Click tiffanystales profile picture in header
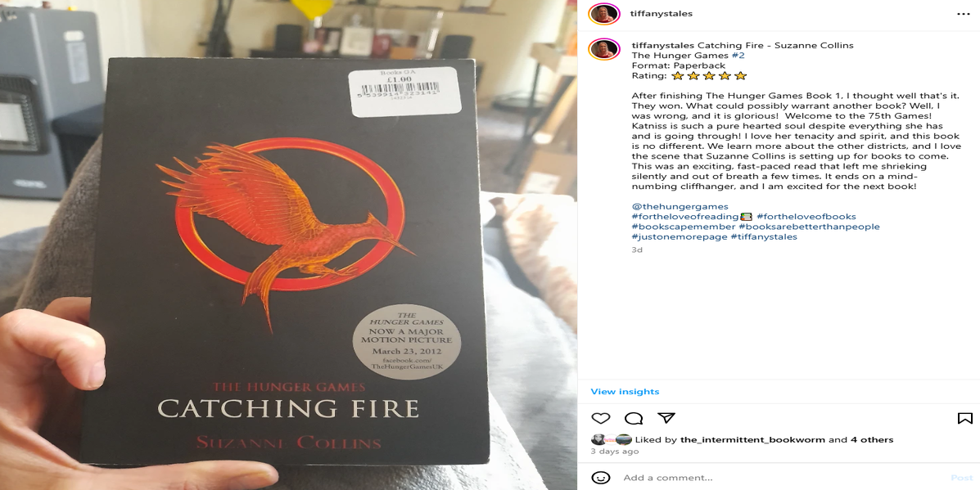 tap(604, 14)
